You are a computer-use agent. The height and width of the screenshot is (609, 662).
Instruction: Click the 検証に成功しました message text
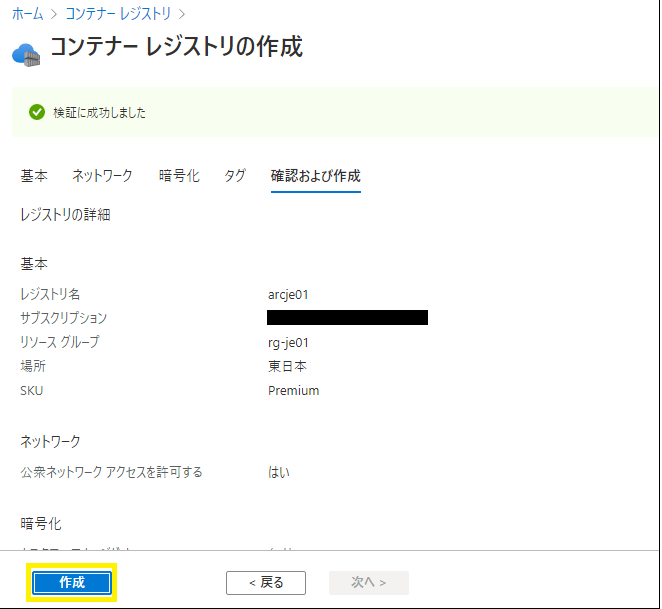click(100, 113)
